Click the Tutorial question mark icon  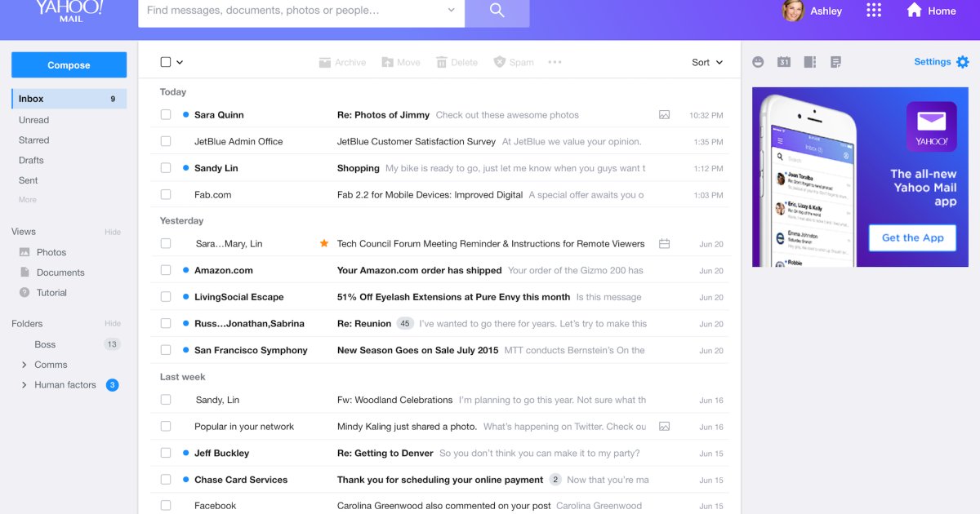pos(24,292)
